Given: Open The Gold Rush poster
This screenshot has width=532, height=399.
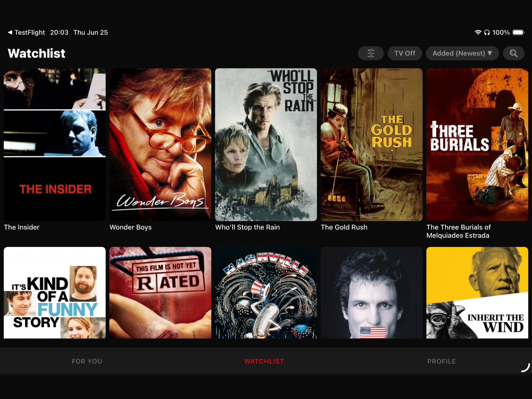Looking at the screenshot, I should [371, 145].
